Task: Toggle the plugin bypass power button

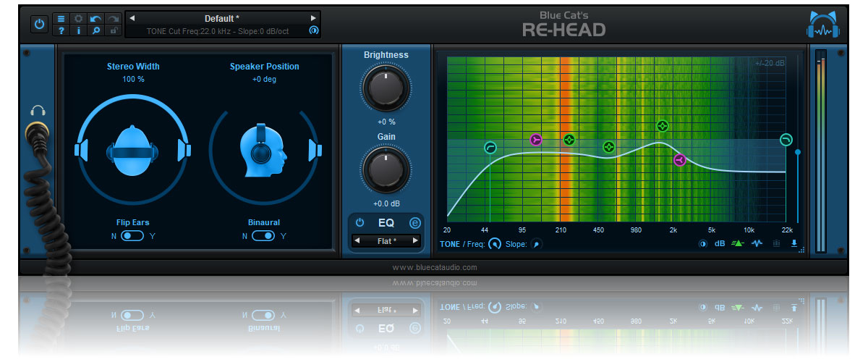Action: pyautogui.click(x=39, y=24)
